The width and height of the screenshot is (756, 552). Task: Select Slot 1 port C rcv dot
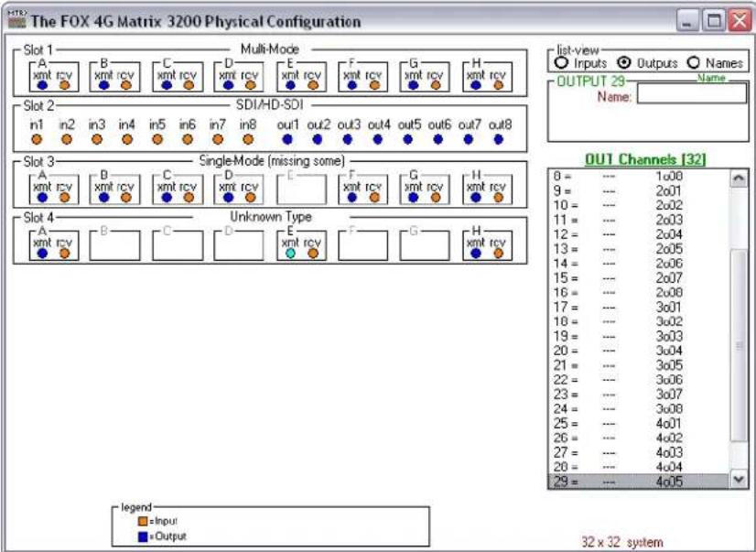pos(189,85)
